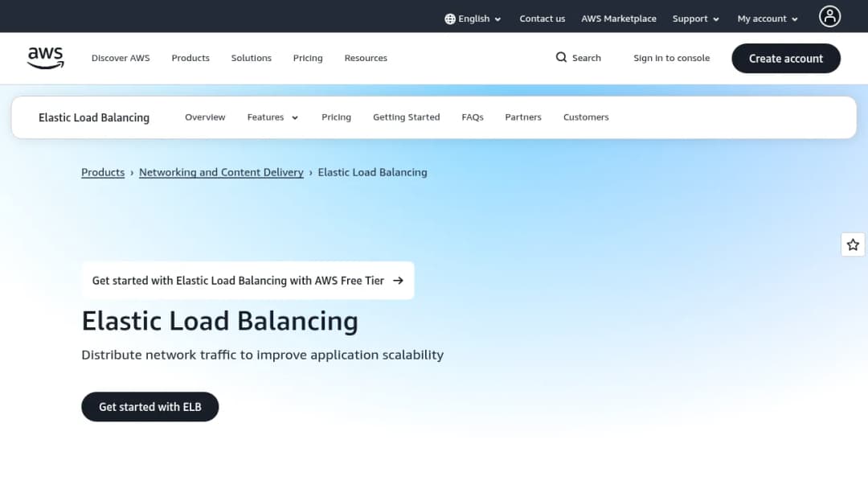Click the star bookmark icon

(853, 244)
